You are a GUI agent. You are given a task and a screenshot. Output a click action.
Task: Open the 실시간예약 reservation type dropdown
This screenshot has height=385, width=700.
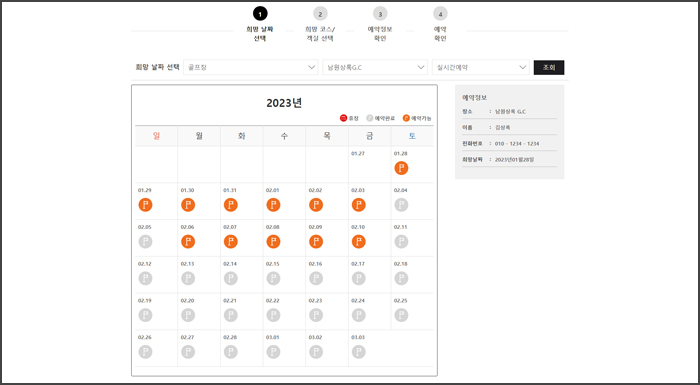click(480, 67)
